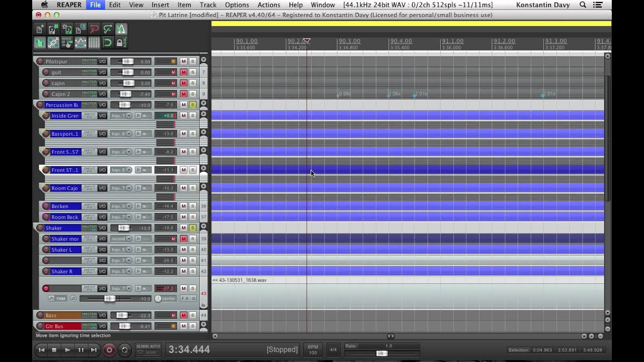Click the Save Project toolbar icon

tap(67, 29)
